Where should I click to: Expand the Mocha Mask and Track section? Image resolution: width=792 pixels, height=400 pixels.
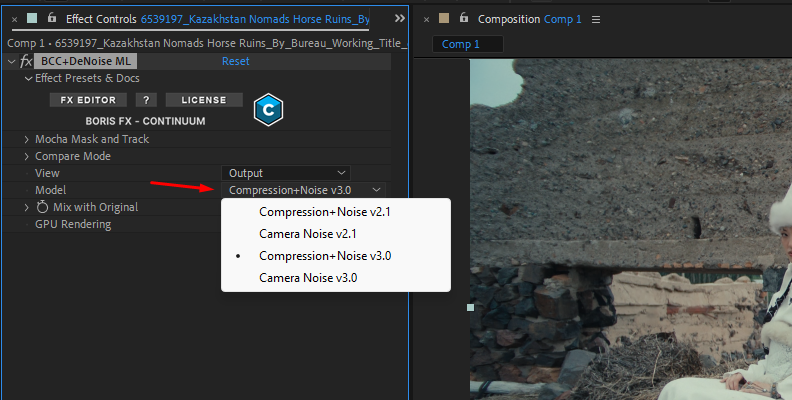point(27,139)
